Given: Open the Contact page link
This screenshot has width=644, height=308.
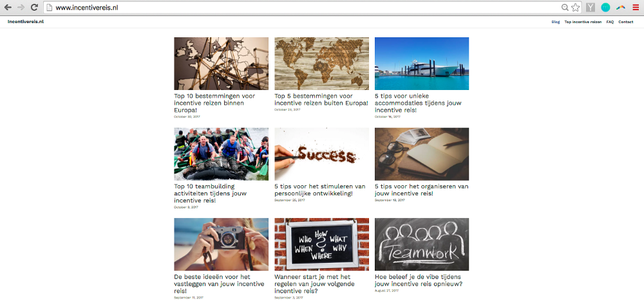Looking at the screenshot, I should click(625, 22).
